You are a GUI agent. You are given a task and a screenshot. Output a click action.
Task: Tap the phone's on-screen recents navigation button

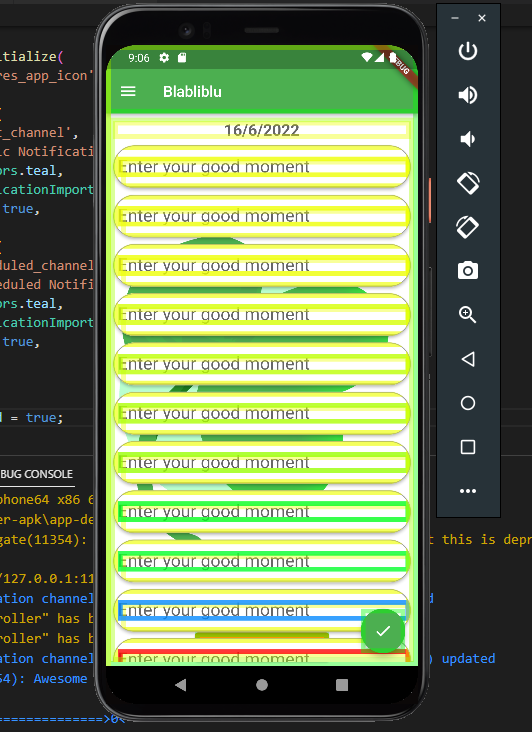pos(342,685)
